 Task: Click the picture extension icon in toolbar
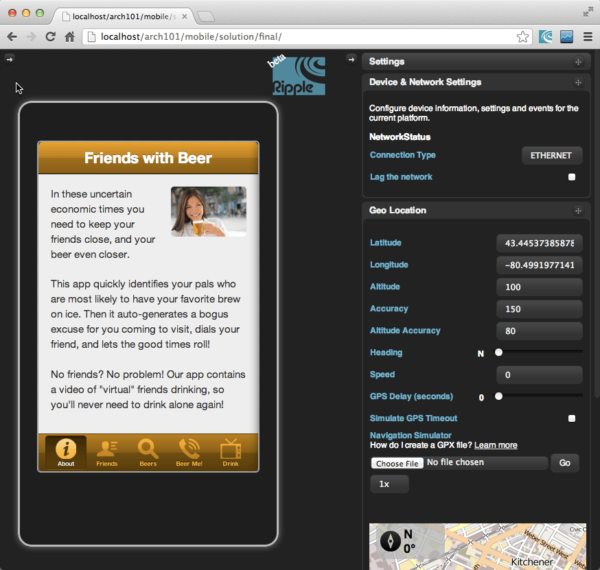click(566, 37)
